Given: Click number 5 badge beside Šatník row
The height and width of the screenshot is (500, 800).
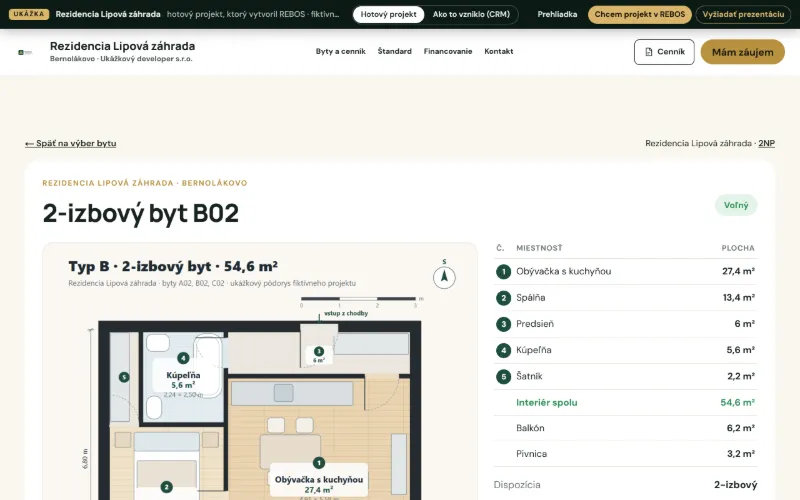Looking at the screenshot, I should point(504,377).
